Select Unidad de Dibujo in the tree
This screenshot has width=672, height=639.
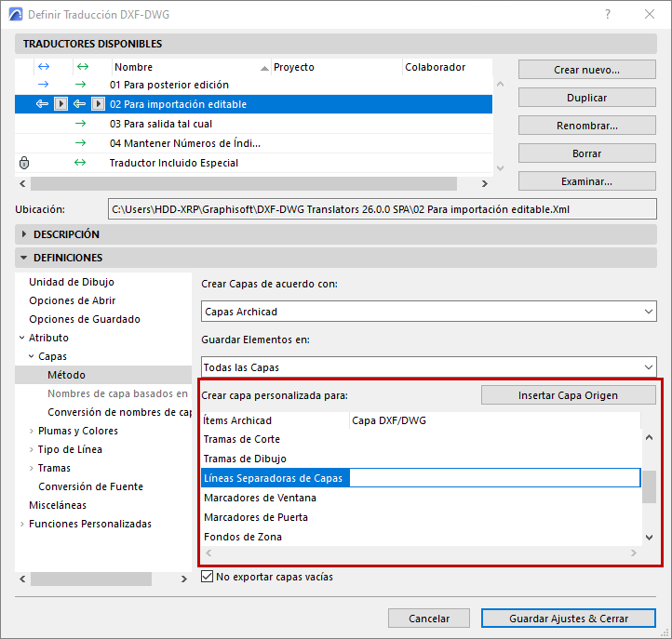click(72, 282)
